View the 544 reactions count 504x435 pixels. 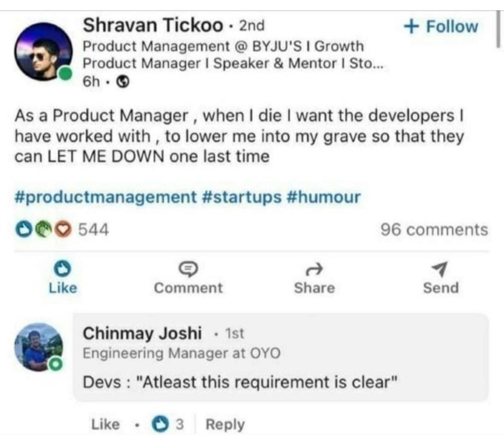[93, 229]
